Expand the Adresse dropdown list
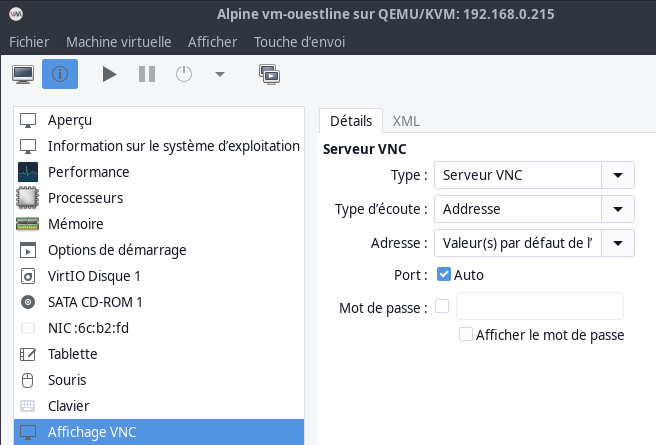The width and height of the screenshot is (656, 445). pyautogui.click(x=618, y=242)
